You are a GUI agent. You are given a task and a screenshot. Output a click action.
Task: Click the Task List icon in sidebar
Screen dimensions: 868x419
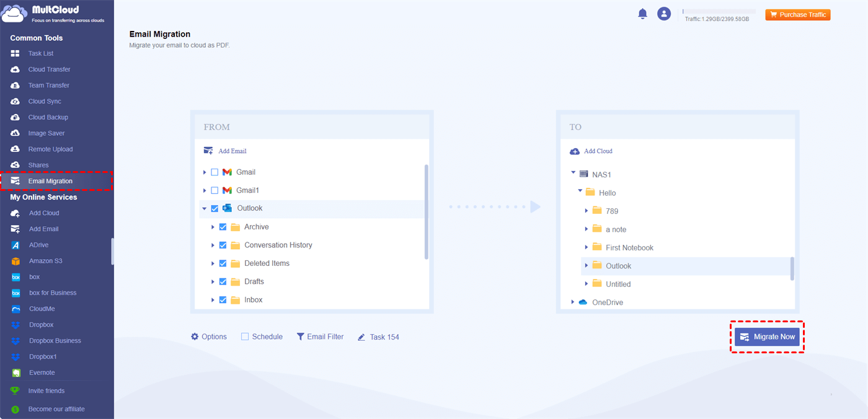15,53
